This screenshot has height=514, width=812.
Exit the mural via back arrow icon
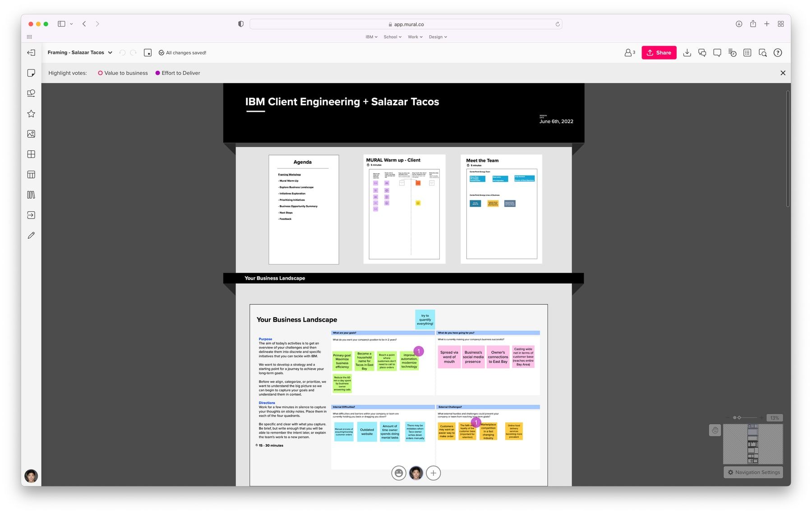tap(31, 53)
